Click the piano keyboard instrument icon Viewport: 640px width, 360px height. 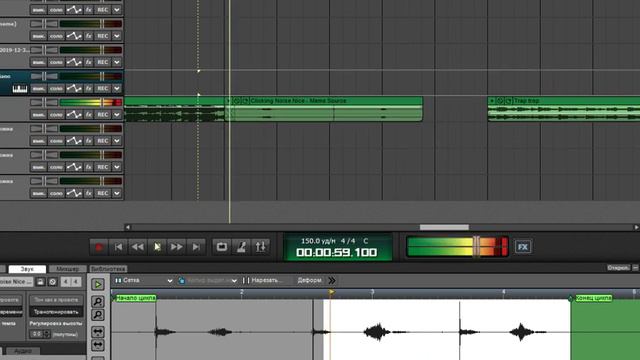coord(20,89)
